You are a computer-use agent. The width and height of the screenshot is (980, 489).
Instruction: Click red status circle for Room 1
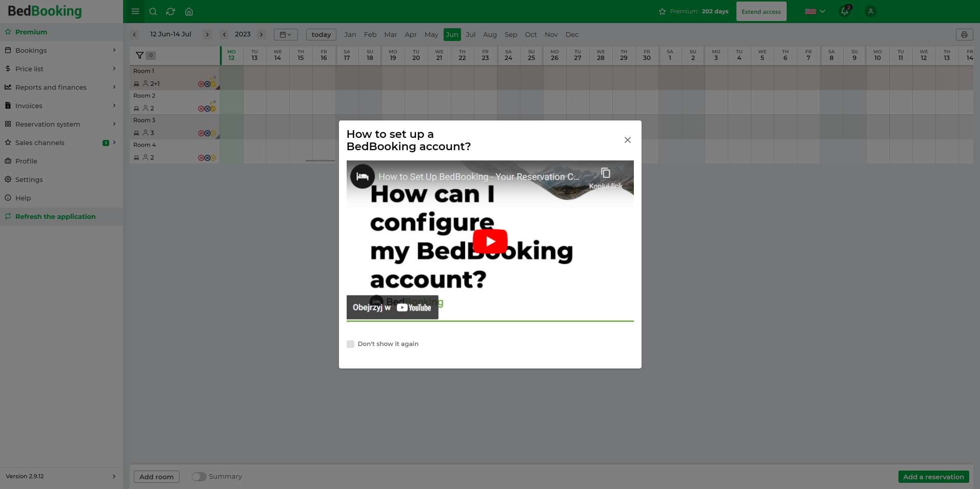pos(201,84)
